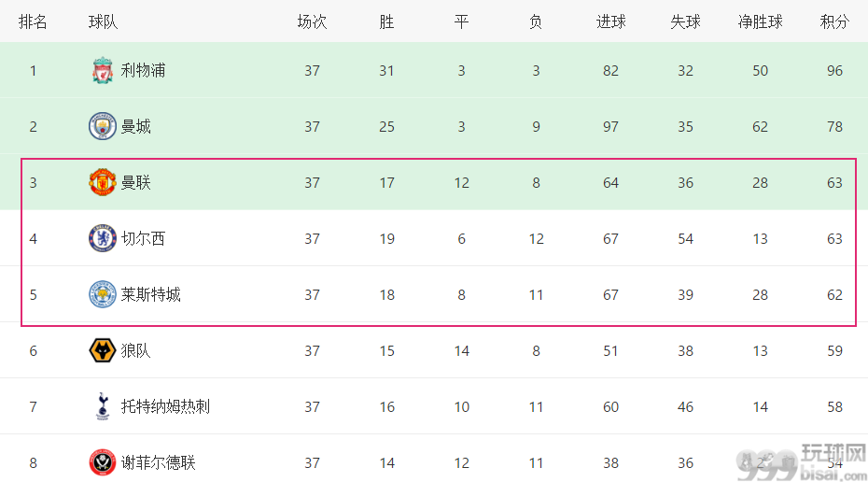Select 曼联's points value 63
Viewport: 868px width, 482px height.
pyautogui.click(x=834, y=182)
